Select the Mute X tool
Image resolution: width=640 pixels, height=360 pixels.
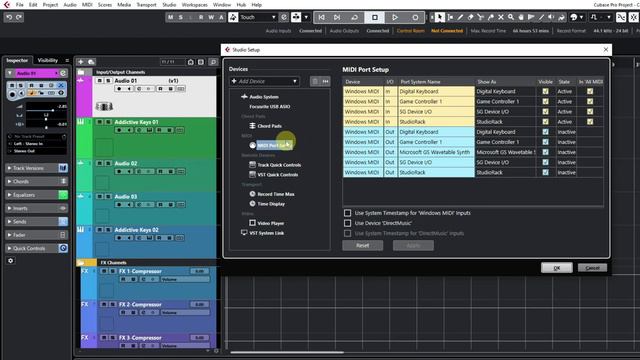coord(501,17)
